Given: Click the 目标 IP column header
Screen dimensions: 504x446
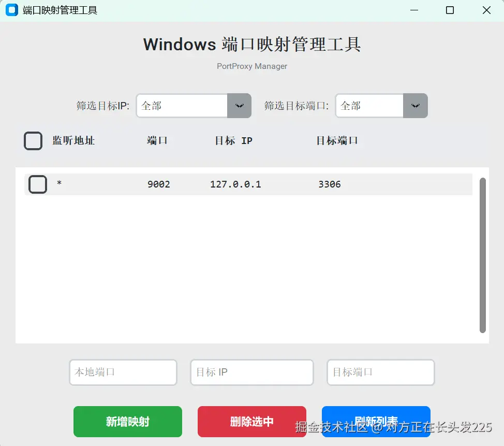Looking at the screenshot, I should click(232, 140).
